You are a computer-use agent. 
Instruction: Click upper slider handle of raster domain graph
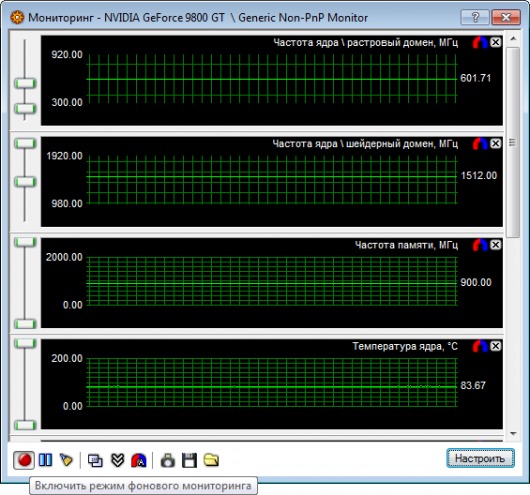25,83
